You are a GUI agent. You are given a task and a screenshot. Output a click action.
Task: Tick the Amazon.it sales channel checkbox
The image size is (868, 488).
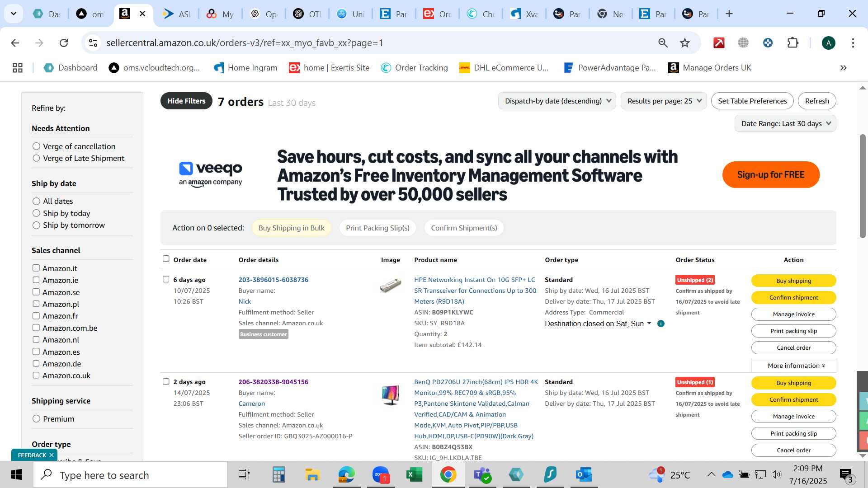coord(36,268)
